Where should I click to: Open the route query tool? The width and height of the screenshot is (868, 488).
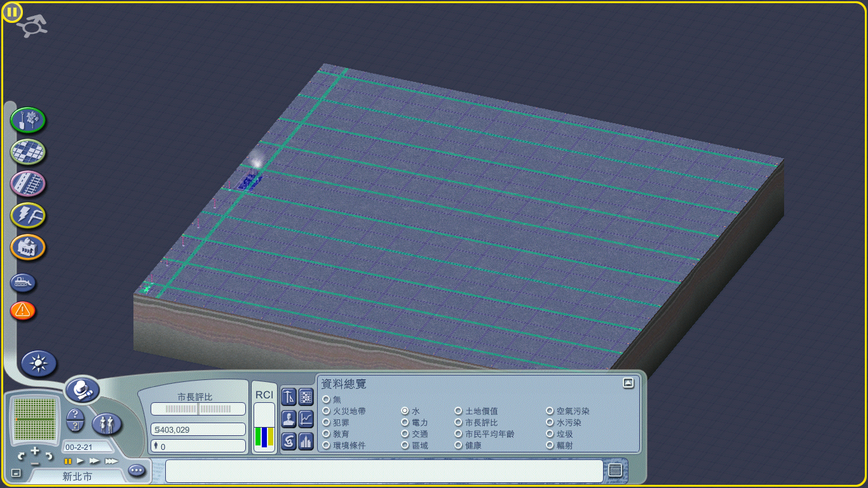pos(76,427)
